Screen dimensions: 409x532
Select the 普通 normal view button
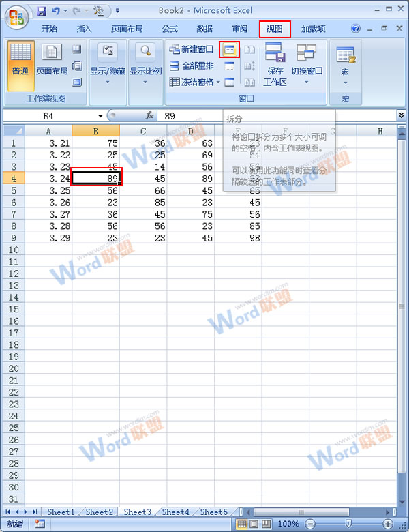pyautogui.click(x=20, y=66)
